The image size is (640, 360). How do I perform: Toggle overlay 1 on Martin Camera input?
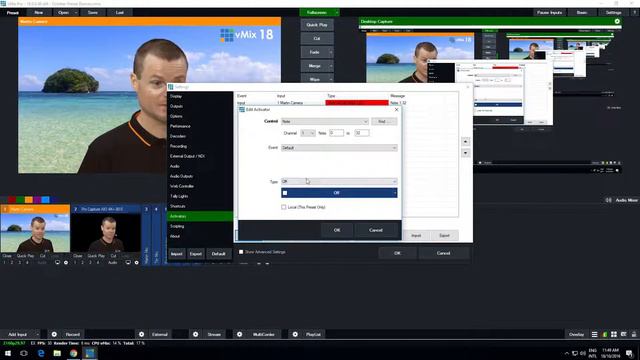pos(4,262)
